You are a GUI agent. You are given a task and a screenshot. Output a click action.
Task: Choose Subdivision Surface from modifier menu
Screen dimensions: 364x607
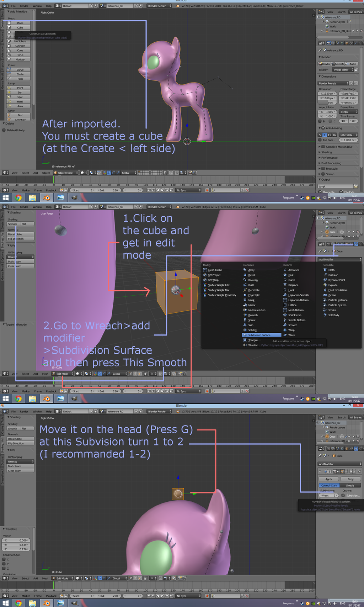click(261, 335)
